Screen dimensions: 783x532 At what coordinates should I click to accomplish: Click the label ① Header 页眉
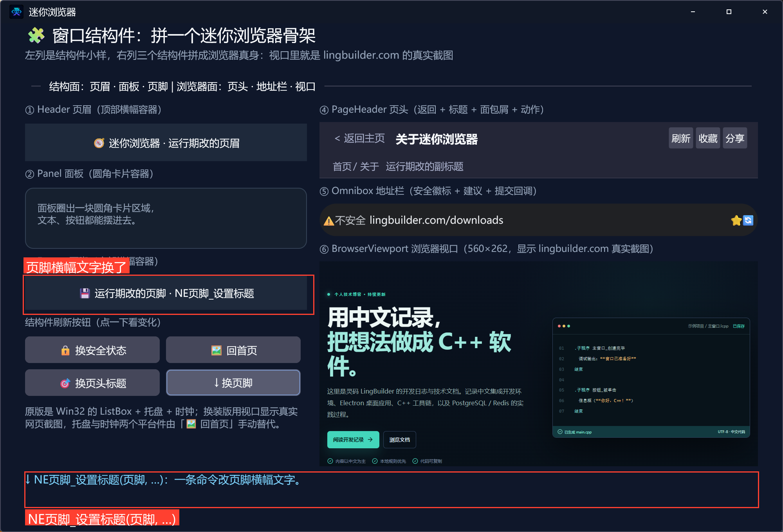tap(58, 110)
